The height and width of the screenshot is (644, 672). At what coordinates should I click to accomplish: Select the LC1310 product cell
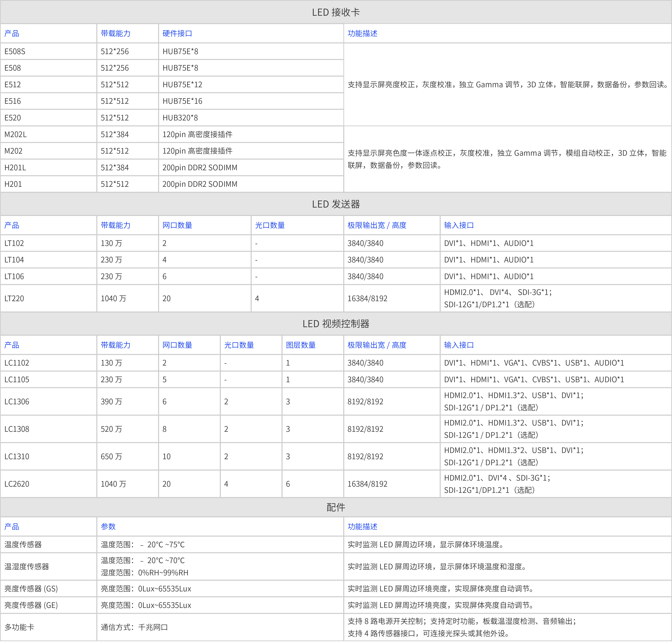tap(49, 456)
